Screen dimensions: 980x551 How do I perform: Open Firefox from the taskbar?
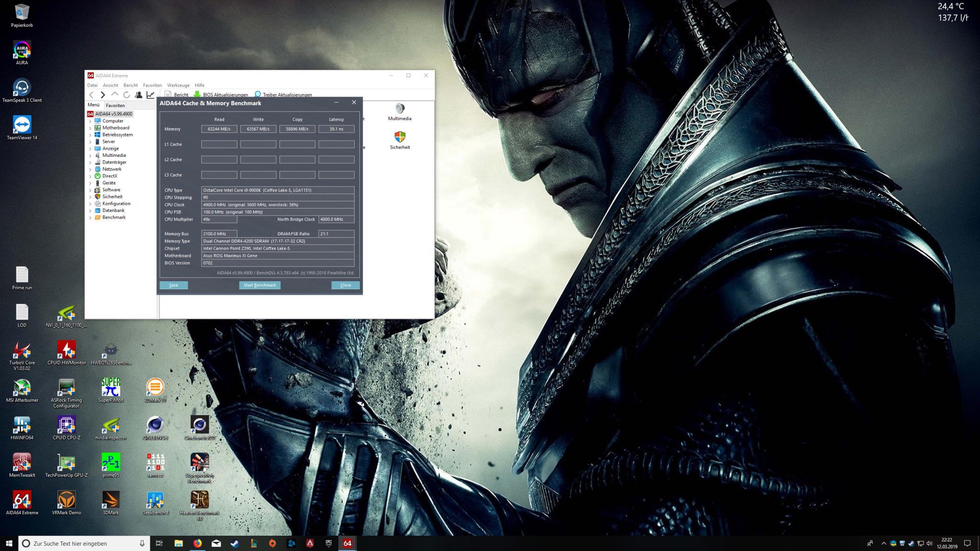coord(197,543)
